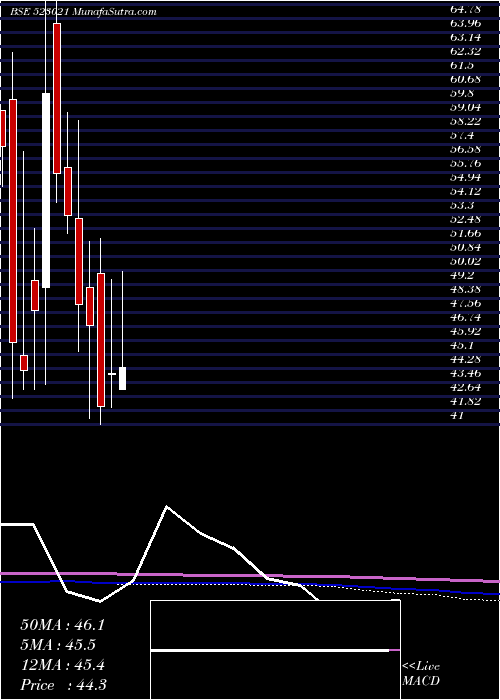Click the 46.74 price axis label

click(465, 317)
